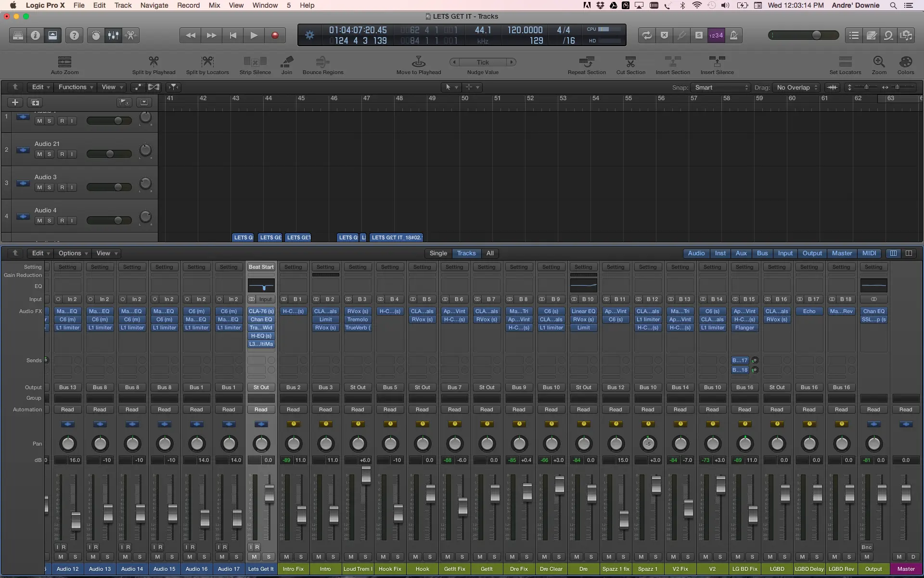
Task: Click Cut Section toolbar icon
Action: click(630, 66)
